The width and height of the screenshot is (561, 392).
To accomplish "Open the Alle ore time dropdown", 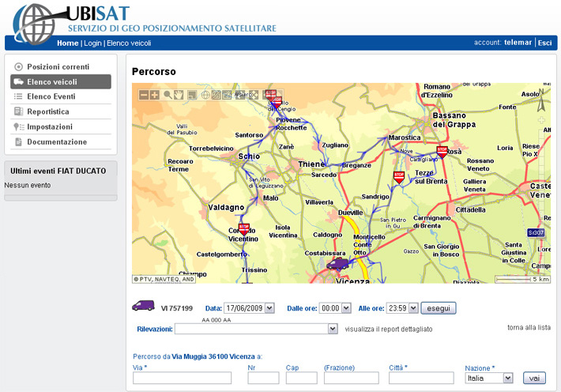I will click(x=413, y=308).
